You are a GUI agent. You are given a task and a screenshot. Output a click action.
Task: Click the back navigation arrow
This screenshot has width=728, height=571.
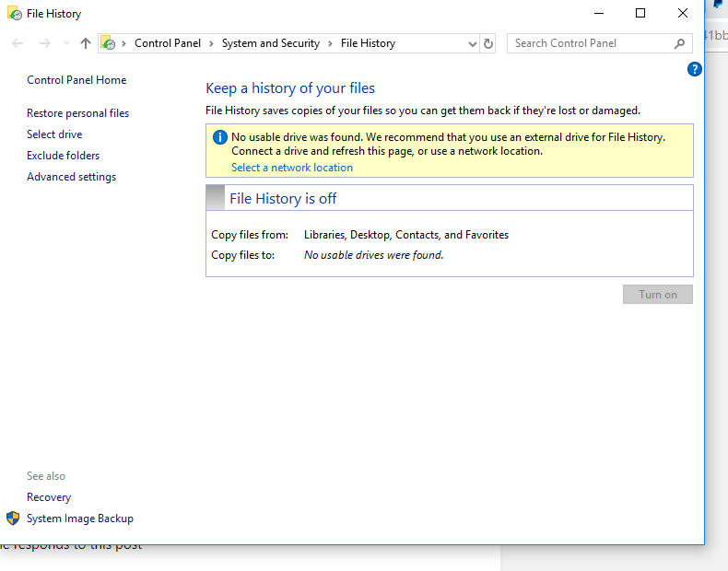pyautogui.click(x=18, y=43)
